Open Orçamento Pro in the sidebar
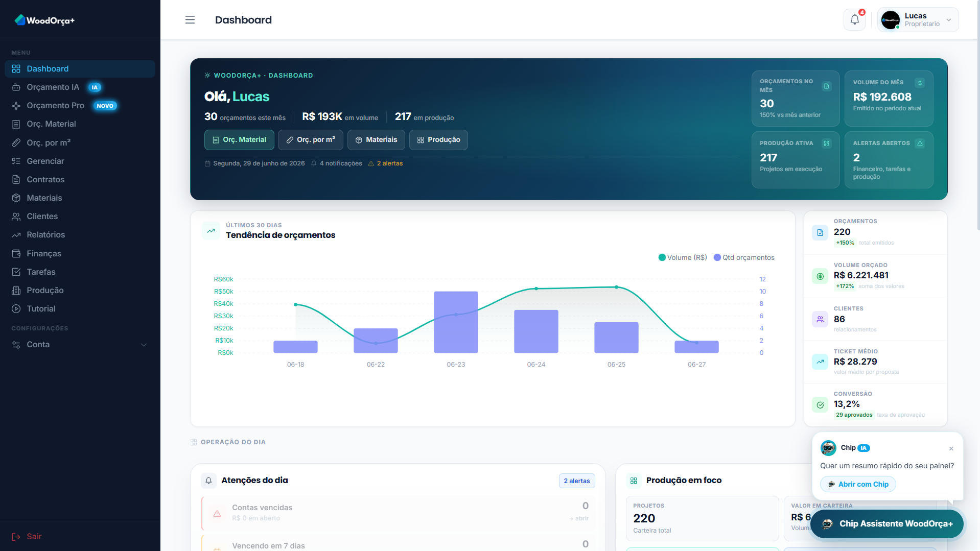Screen dimensions: 980x551 pos(80,106)
